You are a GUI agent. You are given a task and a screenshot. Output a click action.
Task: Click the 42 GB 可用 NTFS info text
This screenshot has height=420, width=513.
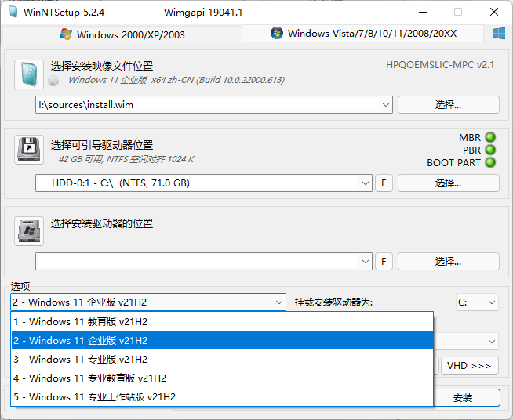pyautogui.click(x=126, y=159)
